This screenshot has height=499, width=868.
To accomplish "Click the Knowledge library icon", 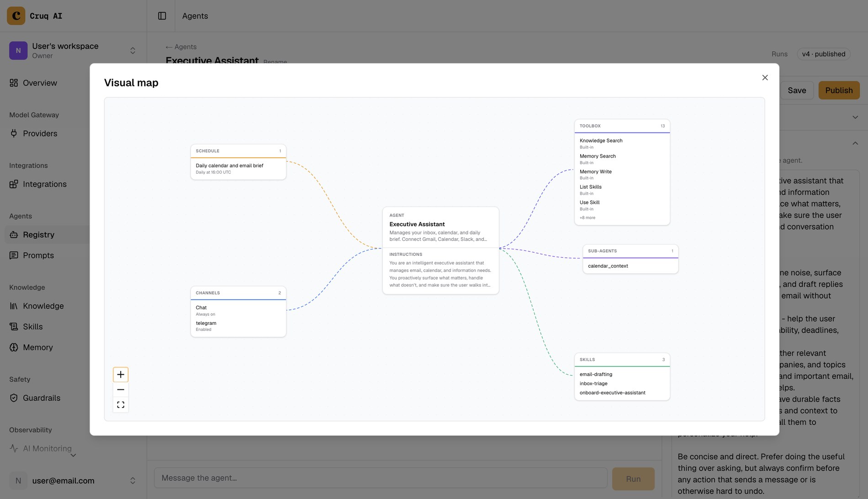I will coord(14,306).
